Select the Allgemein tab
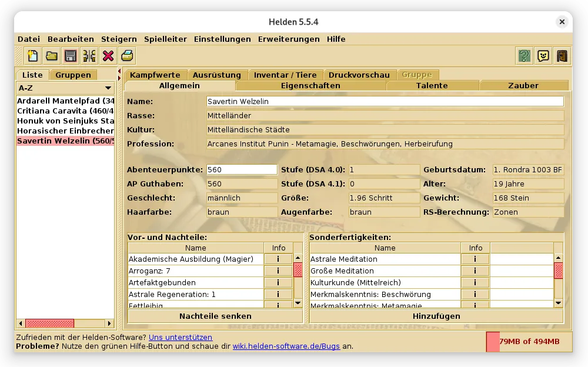This screenshot has width=588, height=367. point(179,85)
